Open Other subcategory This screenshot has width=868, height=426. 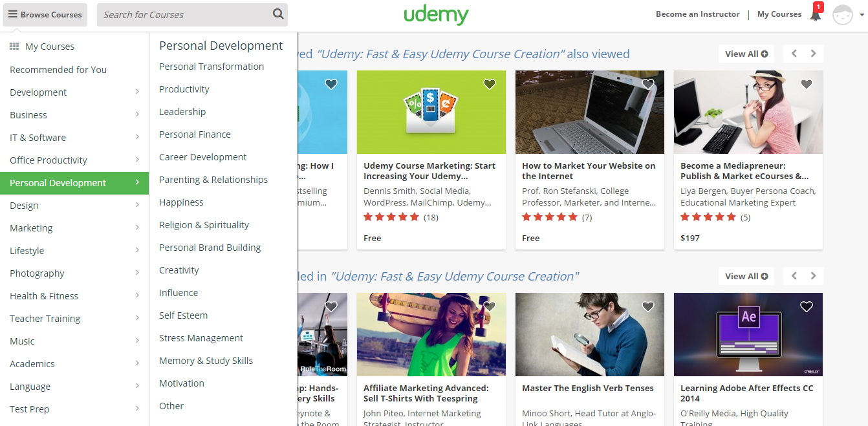pos(171,406)
